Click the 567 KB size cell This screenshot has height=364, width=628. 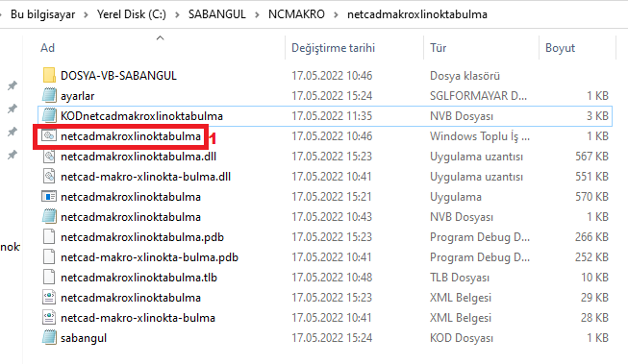coord(592,157)
